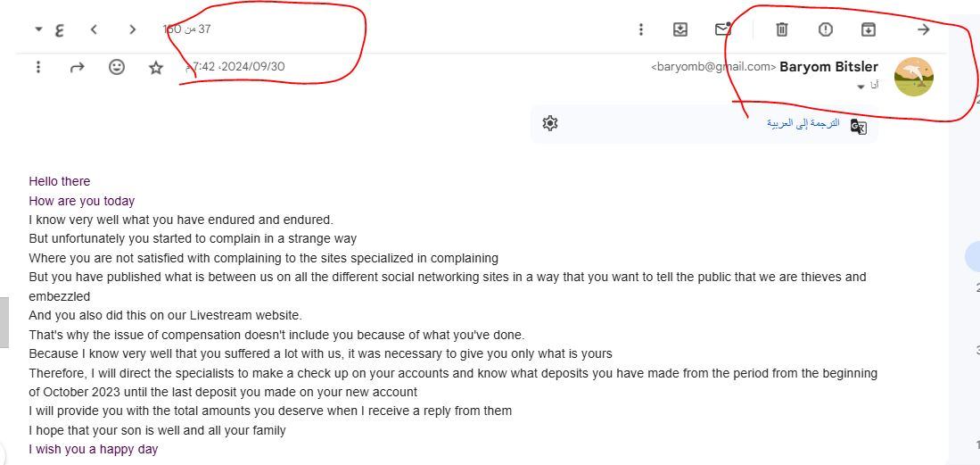The image size is (980, 465).
Task: Click the download-tray icon in the top toolbar
Action: [680, 29]
